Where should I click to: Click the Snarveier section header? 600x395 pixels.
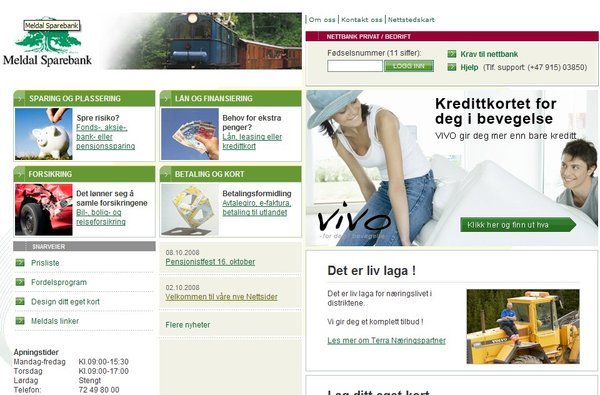click(84, 246)
